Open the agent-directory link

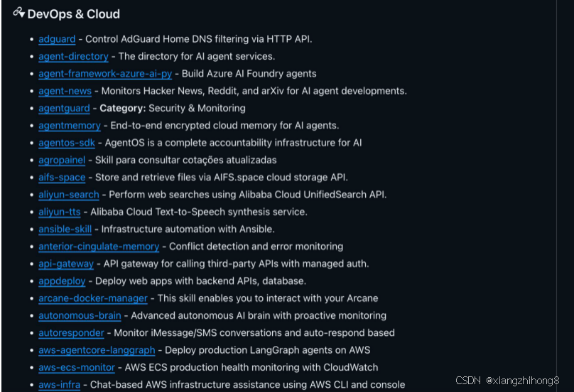(x=73, y=56)
